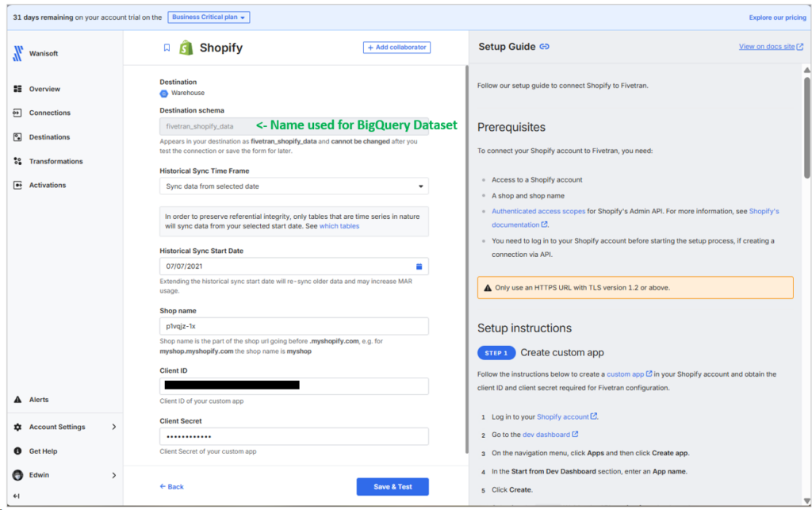Viewport: 812px width, 510px height.
Task: Go to Connections in the sidebar
Action: [x=50, y=113]
